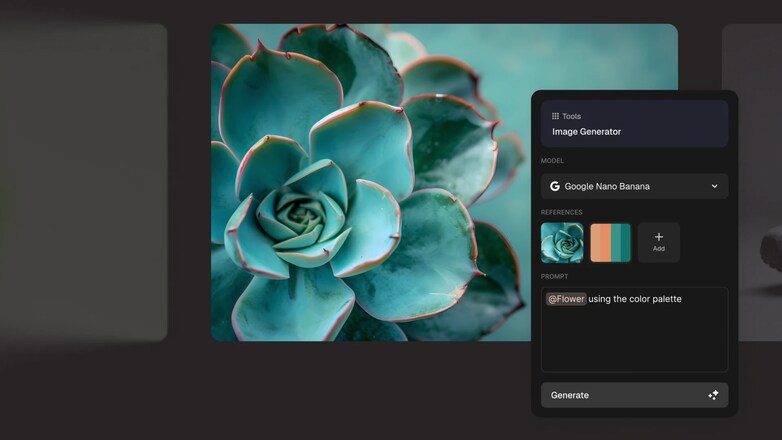Click the Tools label in panel header
Screen dimensions: 782x440
[x=571, y=116]
